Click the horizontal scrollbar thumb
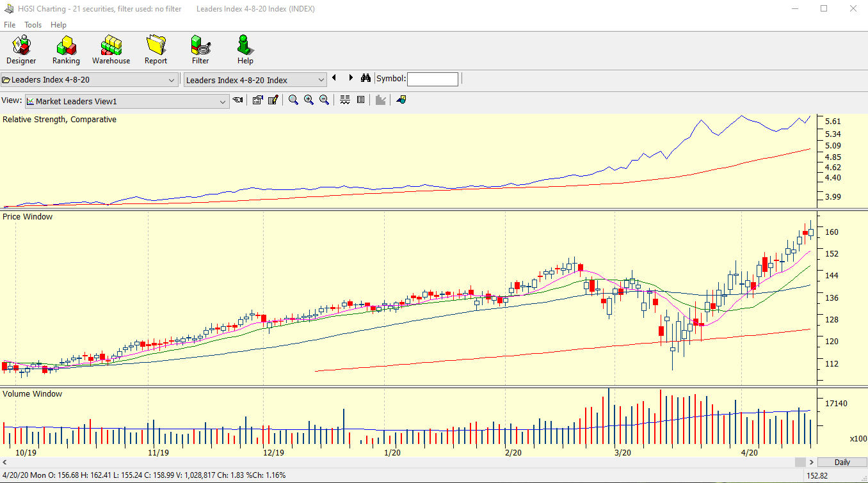Screen dimensions: 868x483 click(800, 462)
